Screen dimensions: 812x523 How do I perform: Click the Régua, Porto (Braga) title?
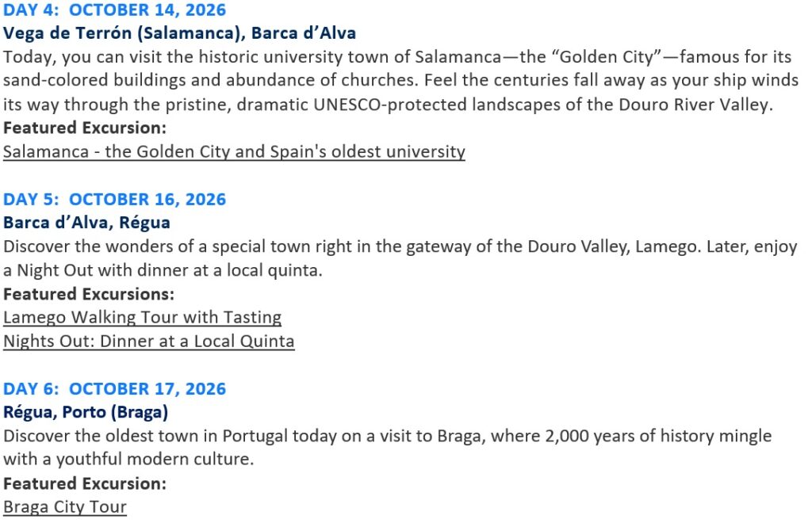pos(86,412)
